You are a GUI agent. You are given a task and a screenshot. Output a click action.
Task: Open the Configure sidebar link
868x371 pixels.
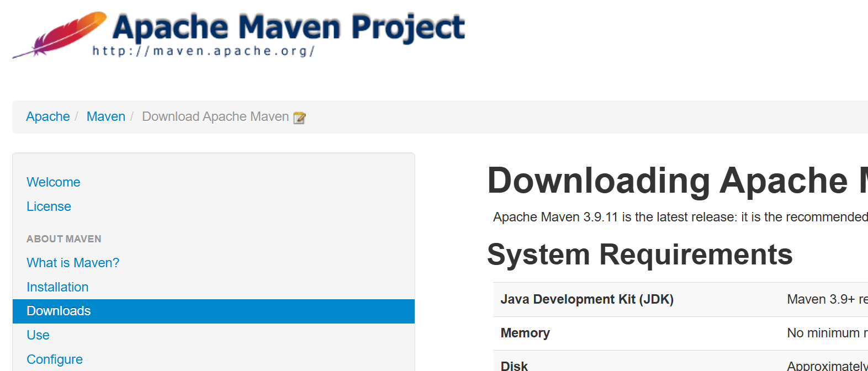(x=55, y=359)
